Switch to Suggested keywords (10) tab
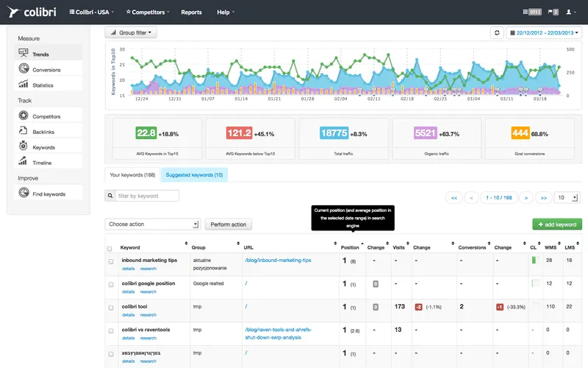The image size is (588, 368). click(194, 175)
